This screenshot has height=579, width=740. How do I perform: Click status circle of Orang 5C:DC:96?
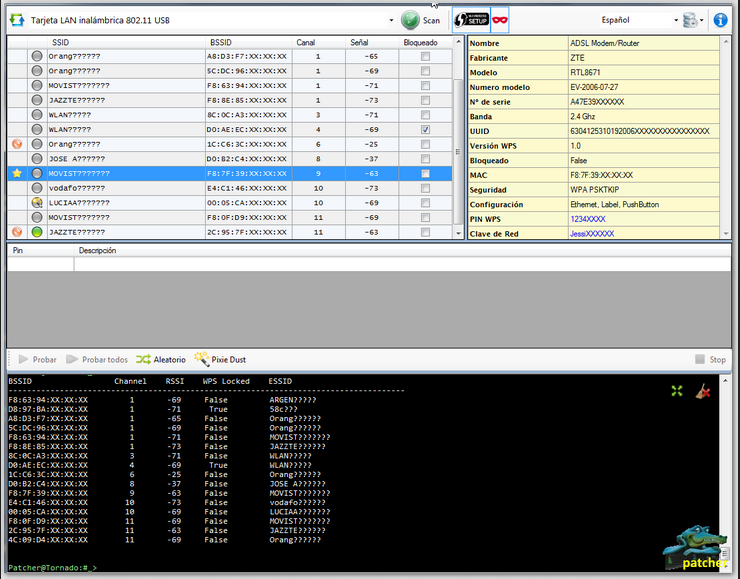point(37,71)
